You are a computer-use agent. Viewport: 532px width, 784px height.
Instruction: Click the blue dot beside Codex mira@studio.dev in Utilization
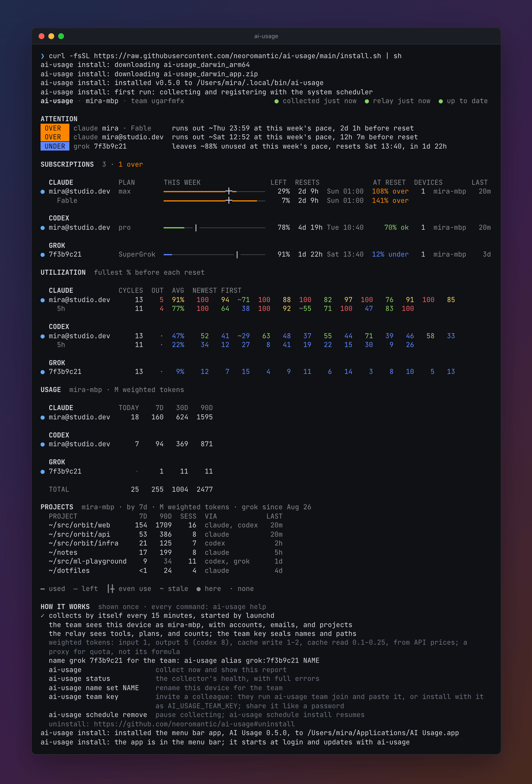pos(43,336)
